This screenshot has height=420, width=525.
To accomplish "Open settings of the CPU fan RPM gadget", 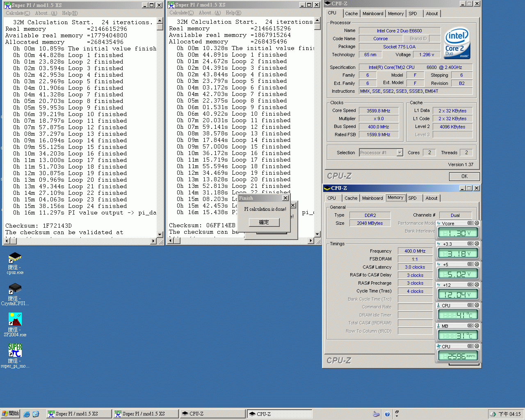I will (x=470, y=346).
